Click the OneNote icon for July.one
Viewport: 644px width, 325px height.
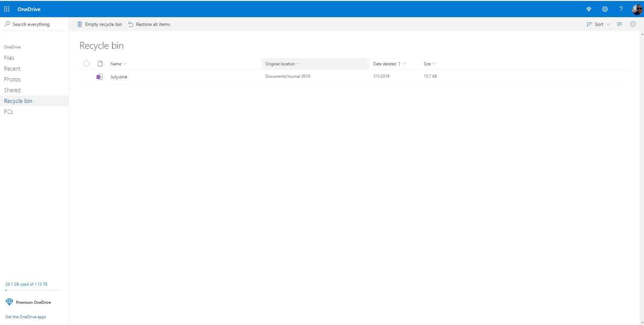pyautogui.click(x=100, y=77)
